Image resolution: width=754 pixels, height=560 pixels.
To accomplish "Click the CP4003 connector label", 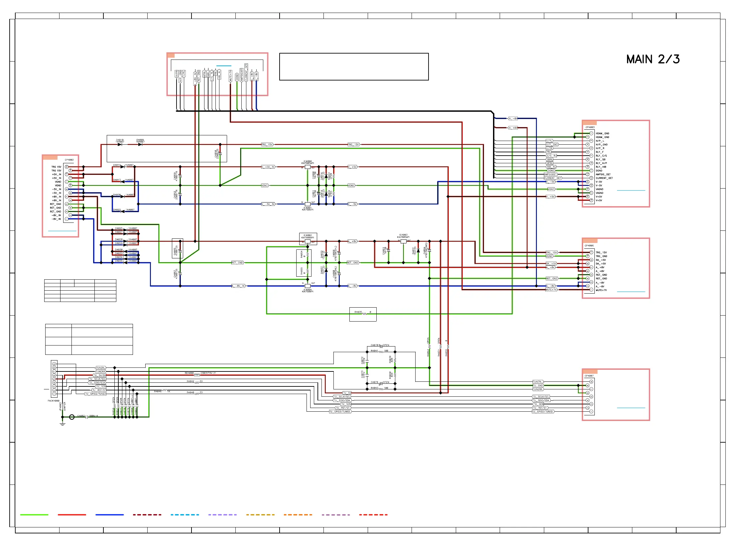I will click(x=590, y=127).
